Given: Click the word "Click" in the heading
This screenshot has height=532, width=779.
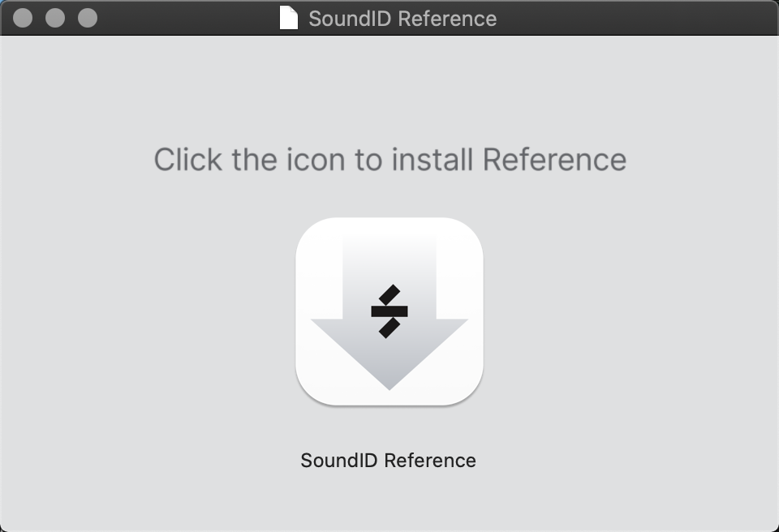Looking at the screenshot, I should pos(187,160).
